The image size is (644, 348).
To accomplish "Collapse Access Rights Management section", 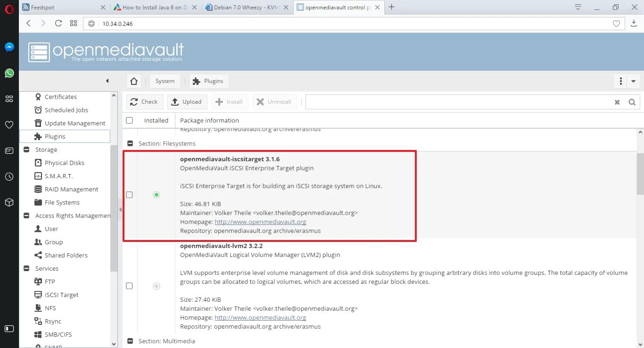I will pyautogui.click(x=26, y=215).
